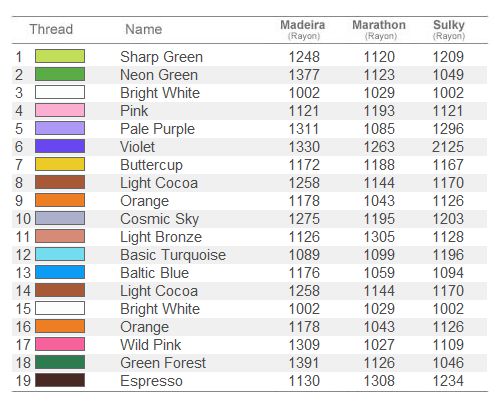Image resolution: width=500 pixels, height=402 pixels.
Task: Click the Cosmic Sky color swatch
Action: pos(60,218)
